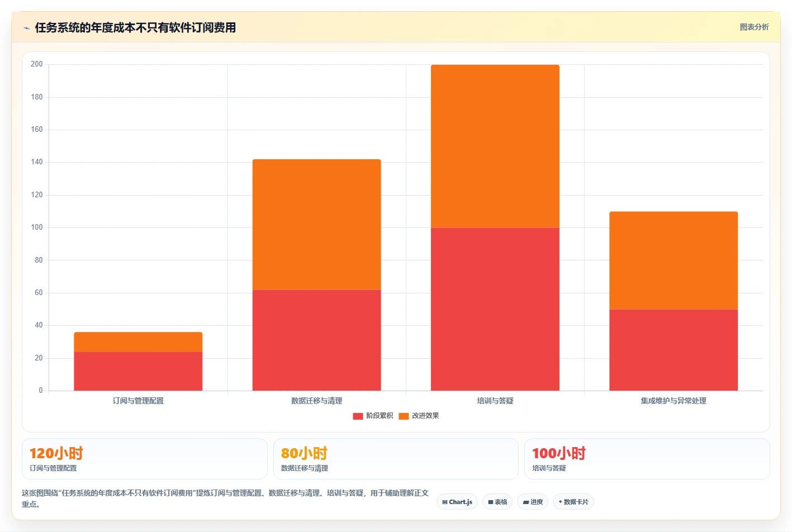
Task: Select the orange bar segment for 数据迁移与清理
Action: [316, 225]
